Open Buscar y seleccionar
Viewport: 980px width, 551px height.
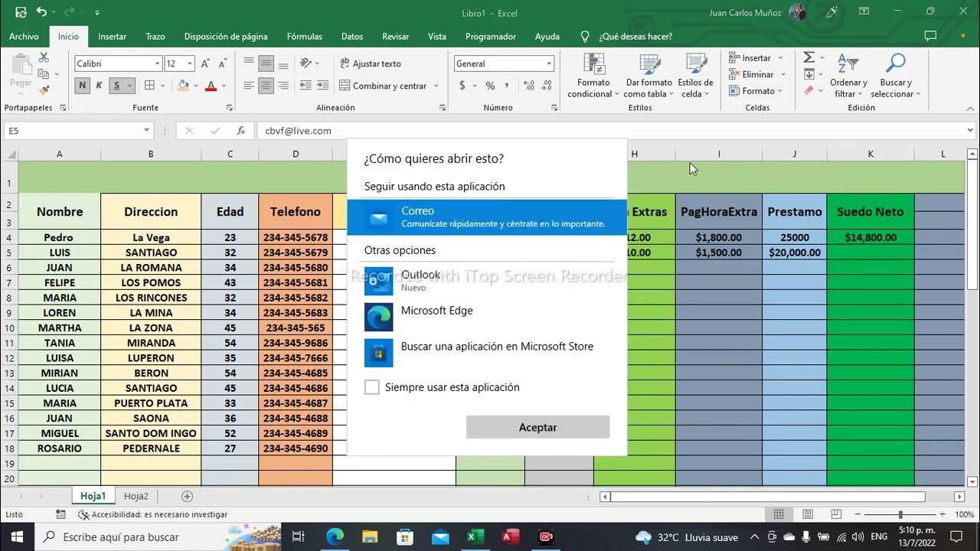[x=895, y=76]
